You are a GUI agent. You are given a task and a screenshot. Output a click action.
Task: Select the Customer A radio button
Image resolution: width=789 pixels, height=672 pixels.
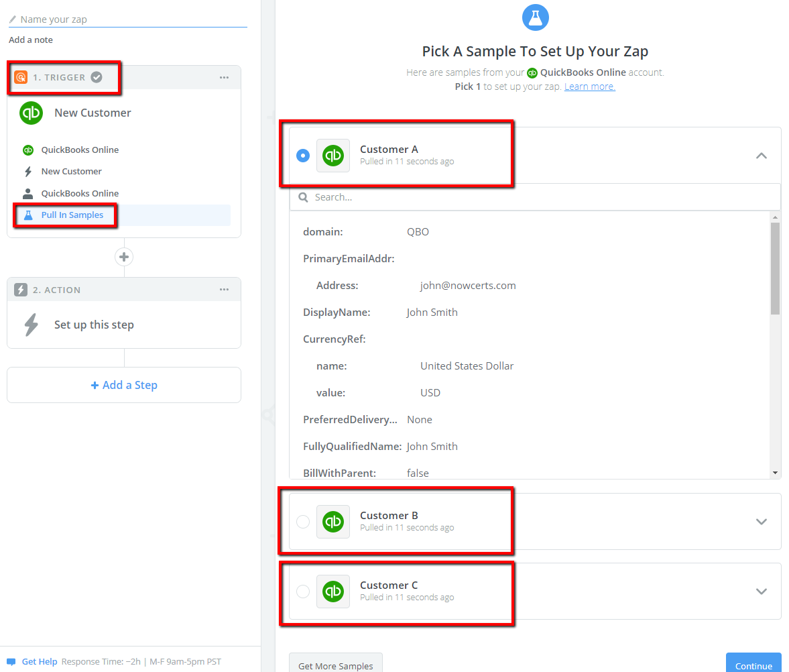coord(303,156)
